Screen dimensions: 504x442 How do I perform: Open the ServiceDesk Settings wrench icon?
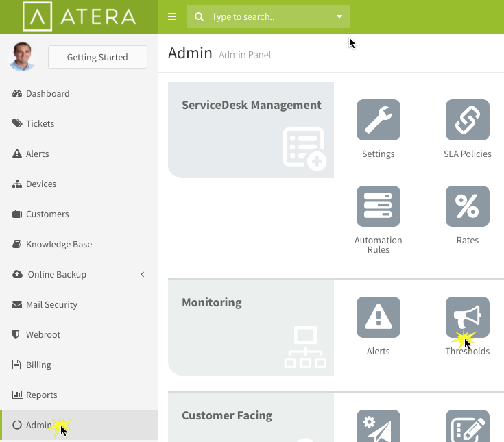(379, 120)
